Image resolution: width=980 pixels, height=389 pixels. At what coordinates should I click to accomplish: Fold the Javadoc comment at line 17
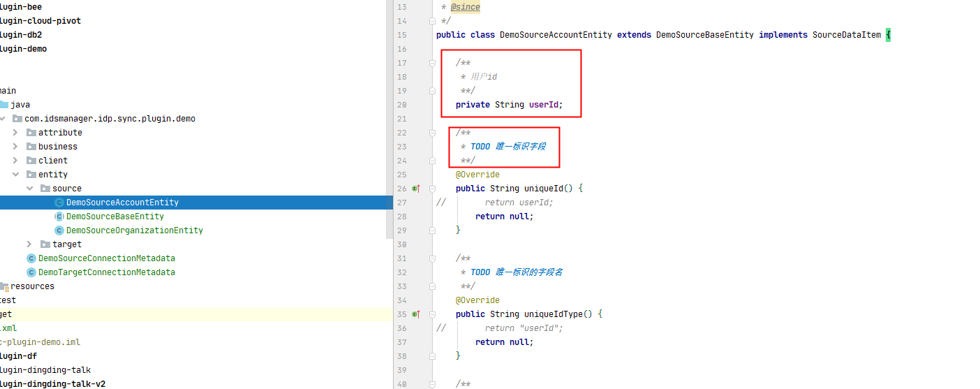(x=433, y=63)
